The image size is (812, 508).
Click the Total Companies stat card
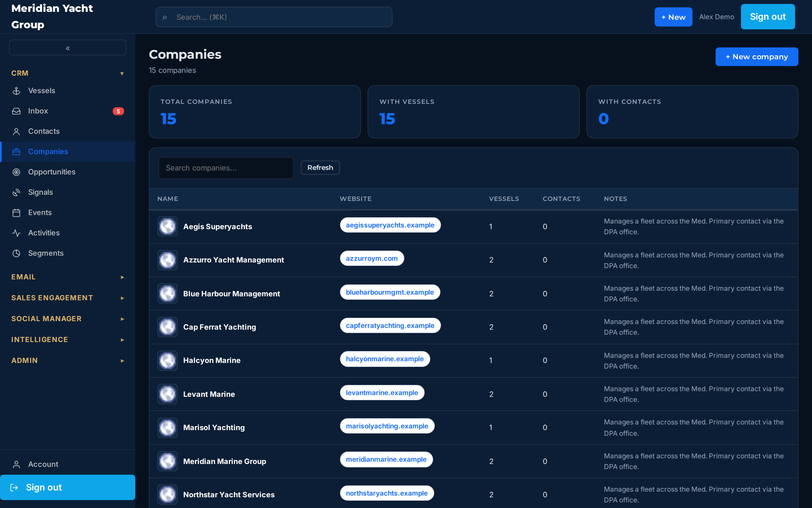255,112
